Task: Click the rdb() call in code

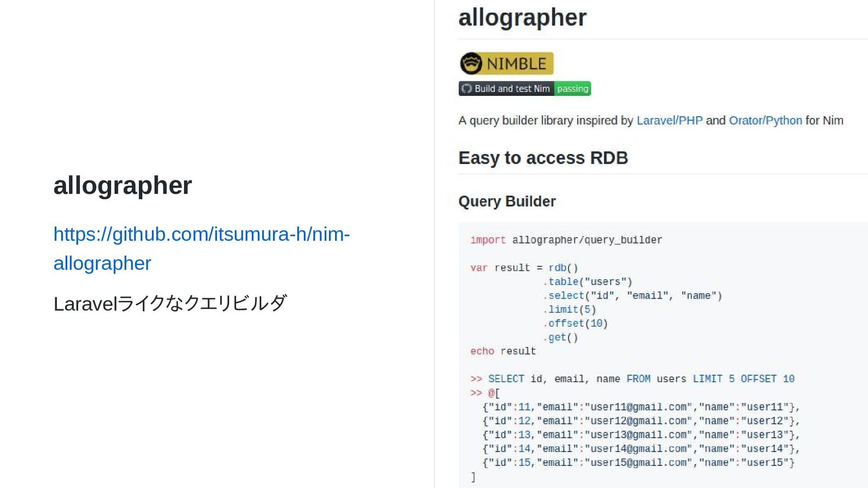Action: click(x=563, y=268)
